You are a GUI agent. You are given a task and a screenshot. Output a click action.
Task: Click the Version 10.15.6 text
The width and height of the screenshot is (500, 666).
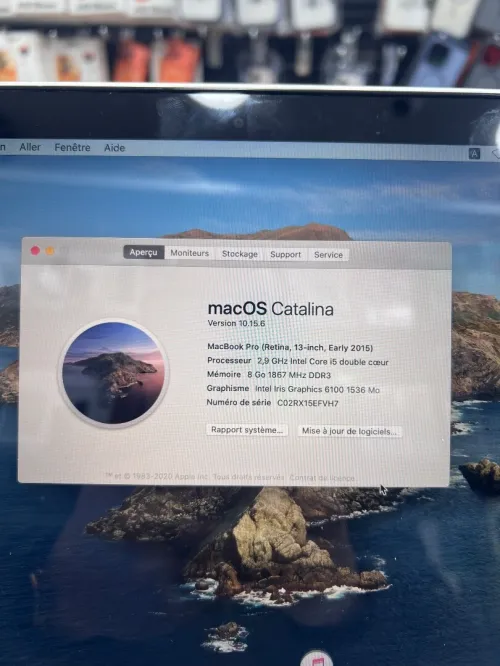coord(236,323)
